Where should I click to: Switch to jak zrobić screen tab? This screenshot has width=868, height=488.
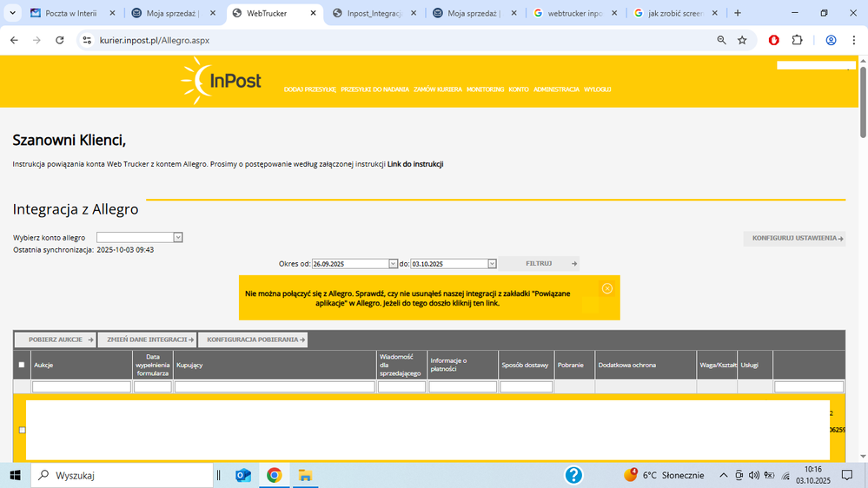675,13
